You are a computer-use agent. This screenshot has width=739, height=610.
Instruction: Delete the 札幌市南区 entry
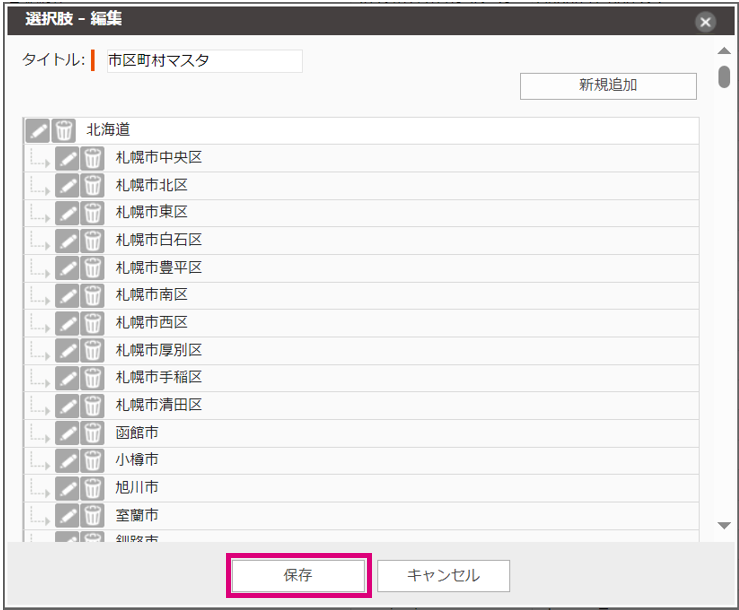92,296
